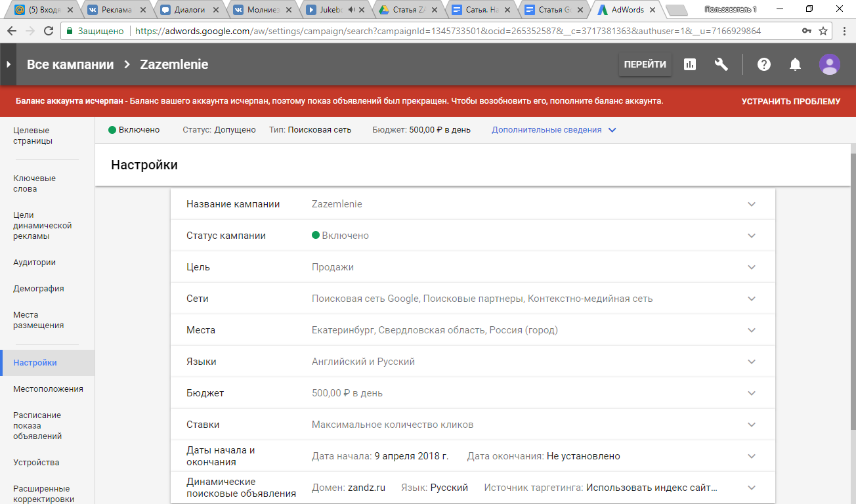Expand the Языки settings row
Viewport: 856px width, 504px height.
752,362
